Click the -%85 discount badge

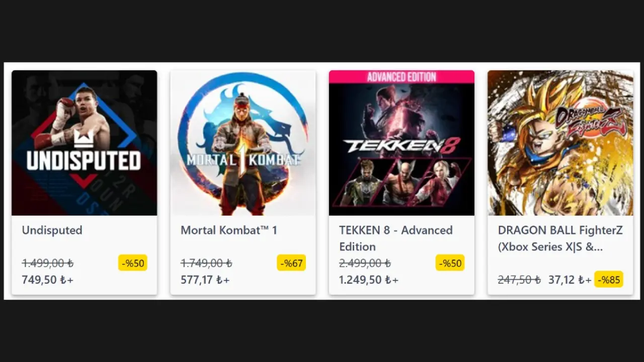[609, 280]
